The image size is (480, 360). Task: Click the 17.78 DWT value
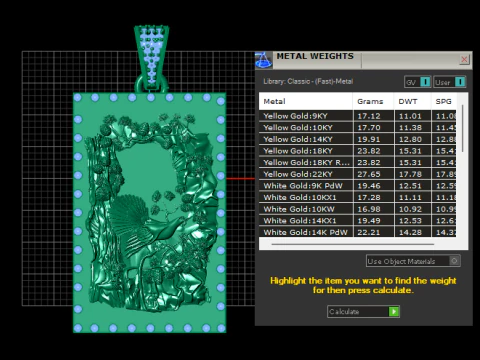point(410,174)
